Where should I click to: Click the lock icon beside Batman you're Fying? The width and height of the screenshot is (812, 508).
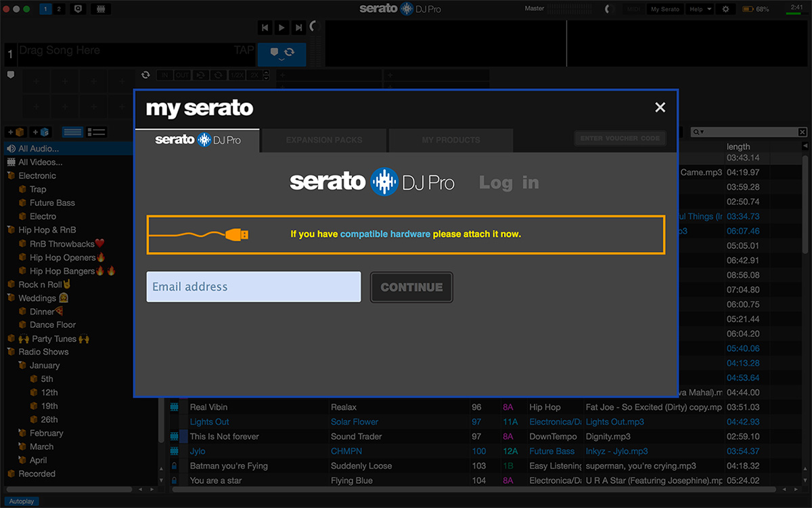(x=174, y=466)
